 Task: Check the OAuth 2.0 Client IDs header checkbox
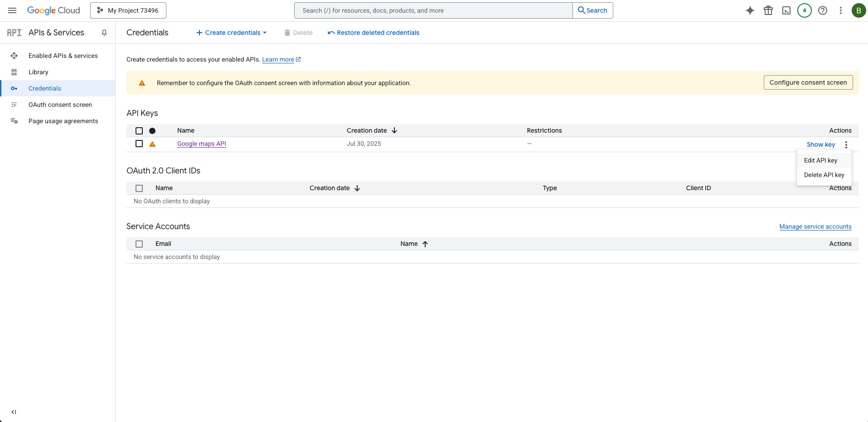click(139, 188)
